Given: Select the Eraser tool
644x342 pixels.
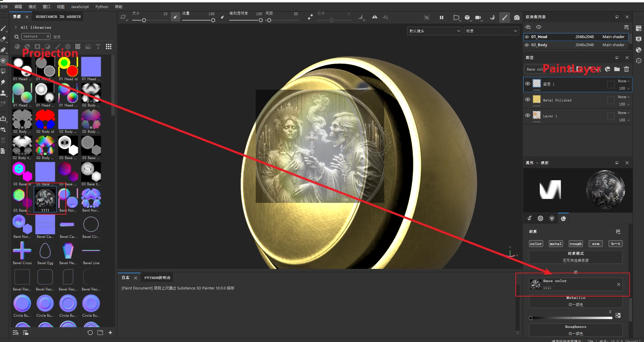Looking at the screenshot, I should [x=3, y=39].
